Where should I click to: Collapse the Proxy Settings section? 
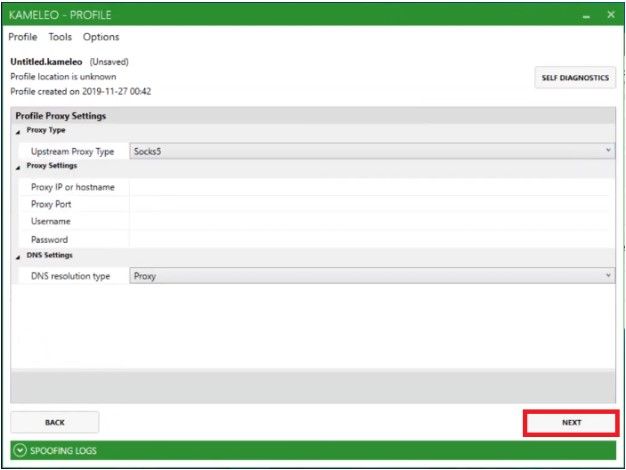coord(18,167)
